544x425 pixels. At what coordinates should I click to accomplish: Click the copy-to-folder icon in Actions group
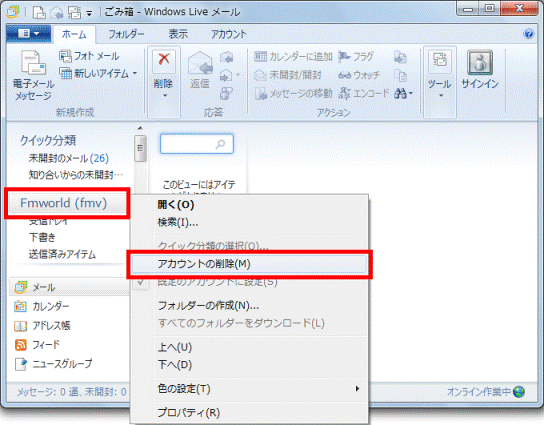(400, 57)
